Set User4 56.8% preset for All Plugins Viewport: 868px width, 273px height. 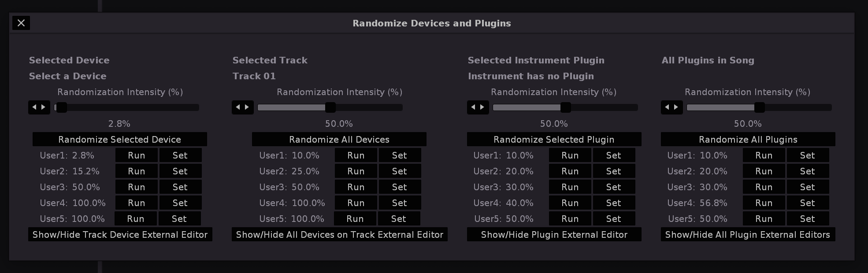[x=807, y=203]
